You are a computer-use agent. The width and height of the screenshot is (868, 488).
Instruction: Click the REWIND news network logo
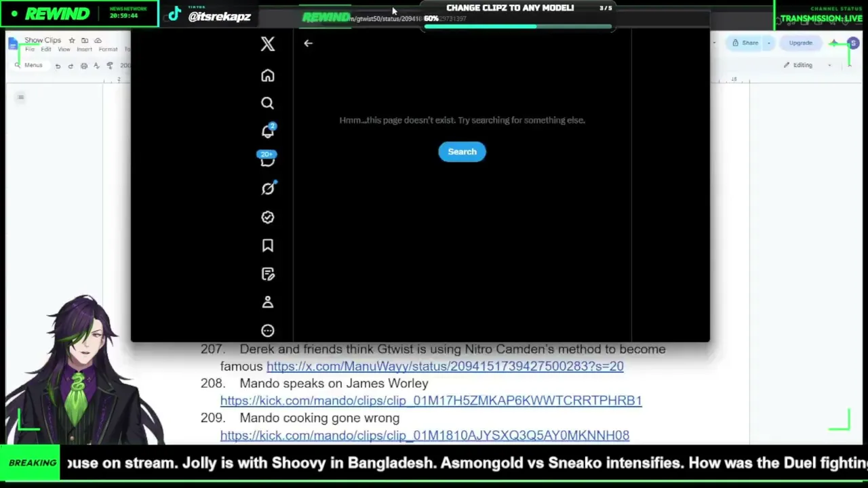(57, 14)
